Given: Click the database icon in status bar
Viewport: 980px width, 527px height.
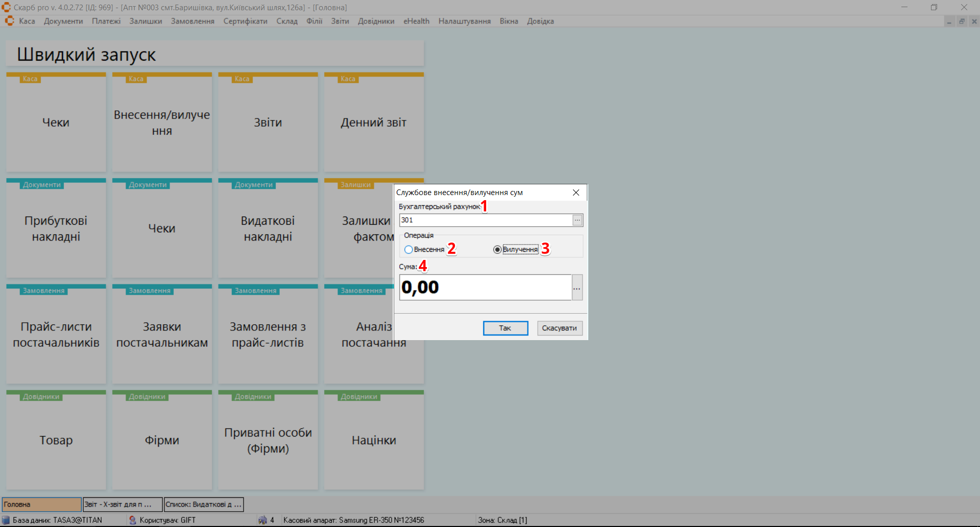Looking at the screenshot, I should coord(6,520).
